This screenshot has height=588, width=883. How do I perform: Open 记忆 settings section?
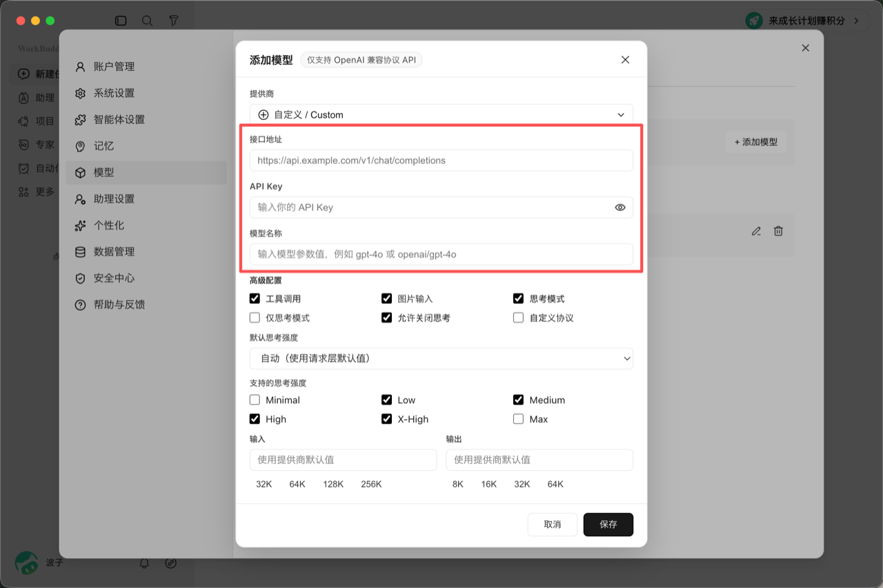(x=146, y=146)
